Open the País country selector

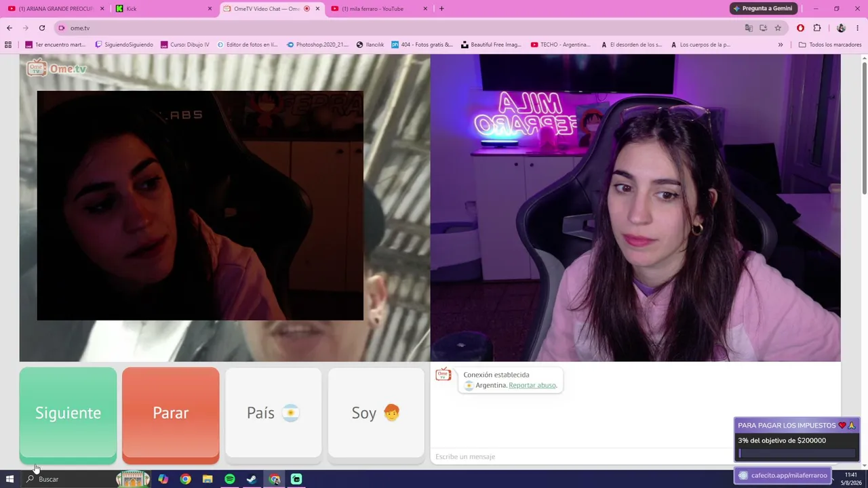pyautogui.click(x=273, y=413)
